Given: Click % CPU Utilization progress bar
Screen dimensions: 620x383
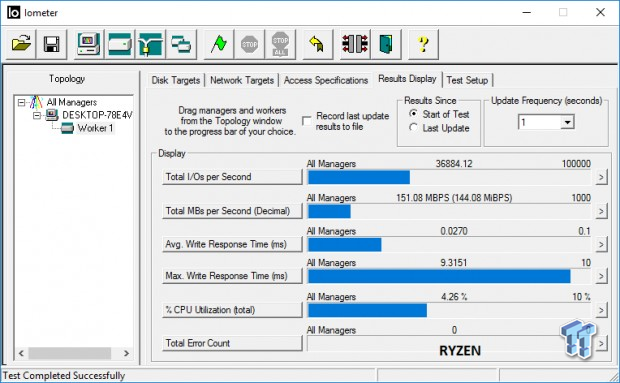Looking at the screenshot, I should [449, 310].
